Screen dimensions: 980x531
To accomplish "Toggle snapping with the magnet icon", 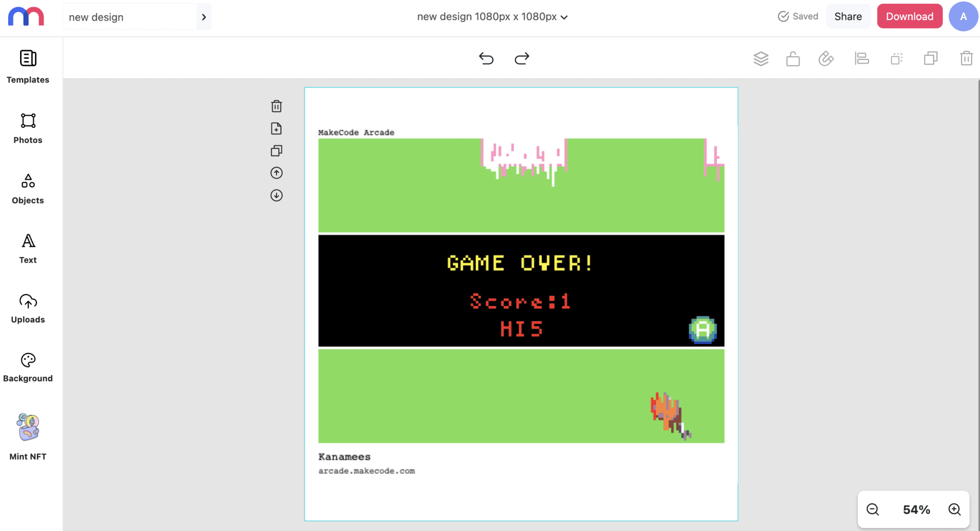I will pyautogui.click(x=827, y=58).
